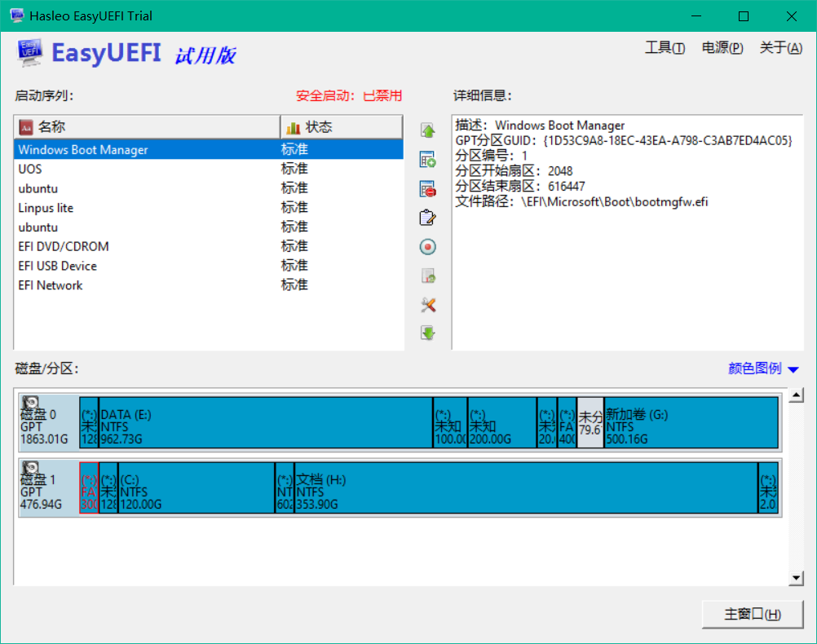The width and height of the screenshot is (817, 644).
Task: Click the 分区结束扇区 616447 line
Action: pyautogui.click(x=520, y=187)
